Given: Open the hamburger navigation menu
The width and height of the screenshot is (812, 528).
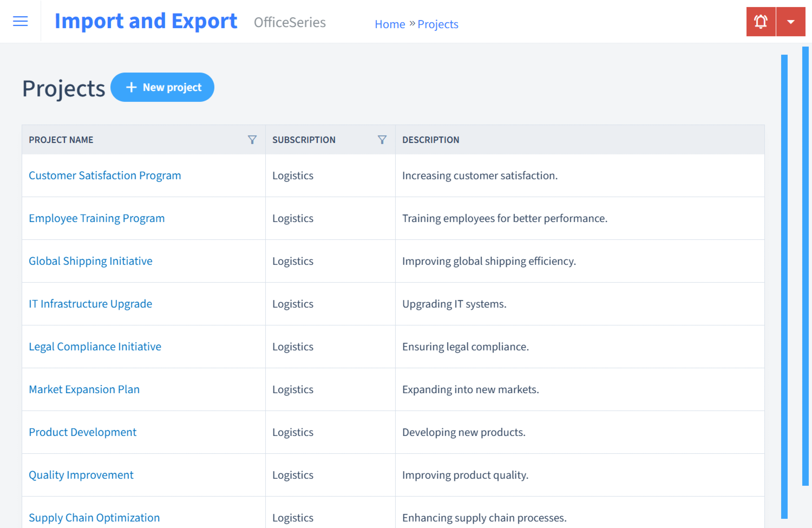Looking at the screenshot, I should pos(20,21).
